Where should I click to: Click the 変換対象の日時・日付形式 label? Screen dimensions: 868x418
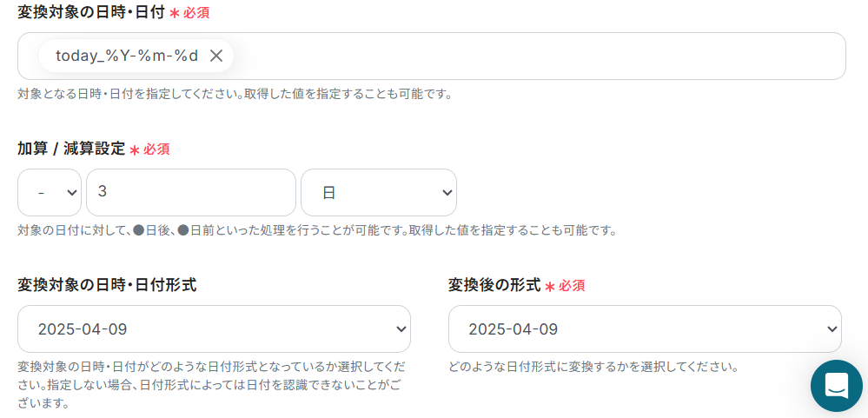pos(107,284)
